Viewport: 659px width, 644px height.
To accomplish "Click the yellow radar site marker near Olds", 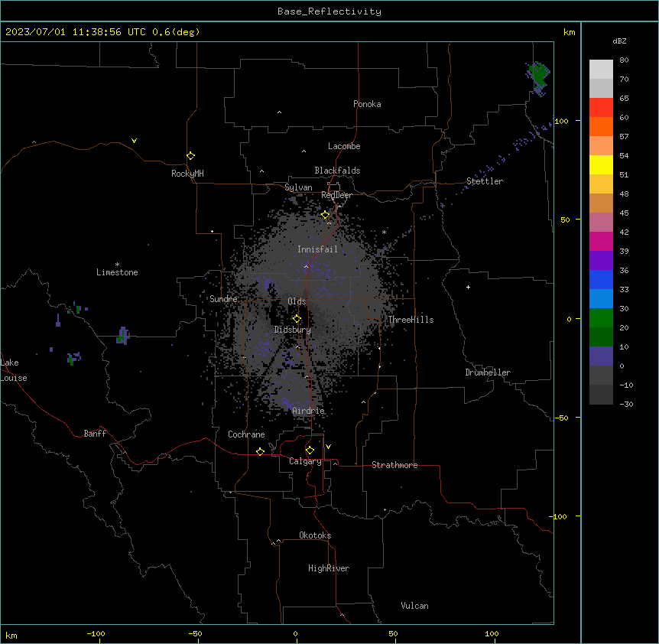I will point(297,319).
